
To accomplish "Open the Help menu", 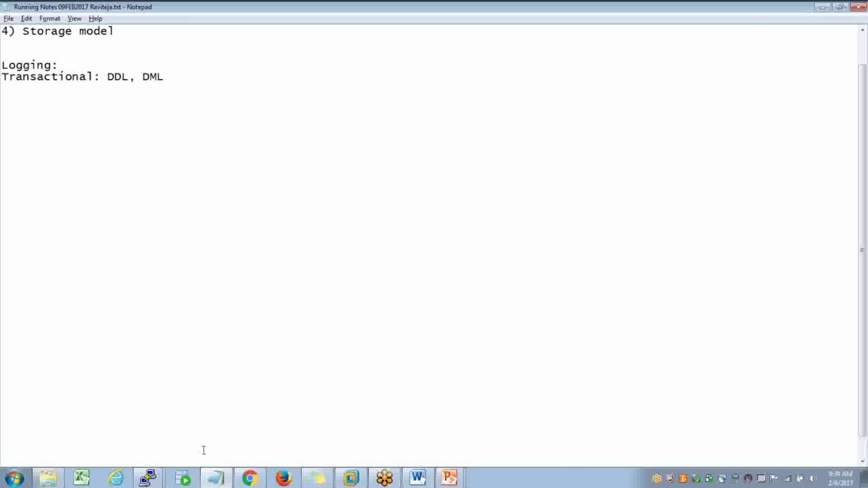I will 96,18.
